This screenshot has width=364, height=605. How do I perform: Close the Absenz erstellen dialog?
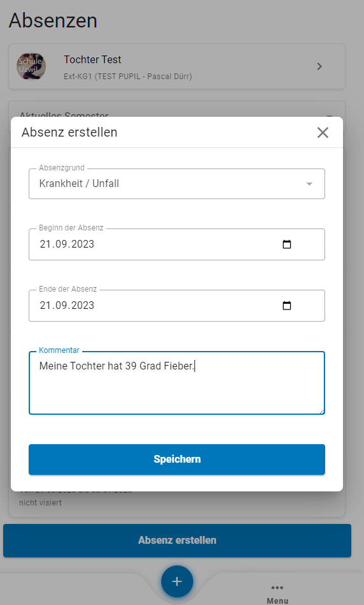(x=323, y=132)
